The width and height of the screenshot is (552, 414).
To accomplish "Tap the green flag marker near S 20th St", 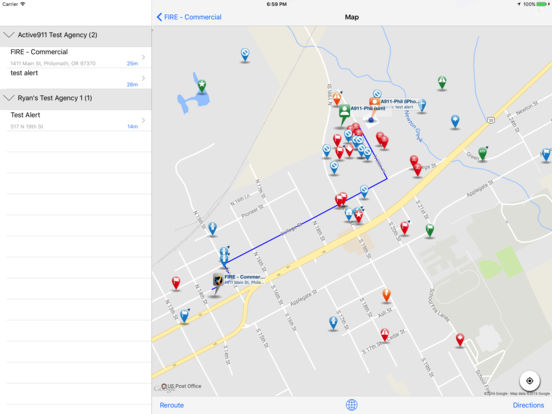I will [429, 230].
